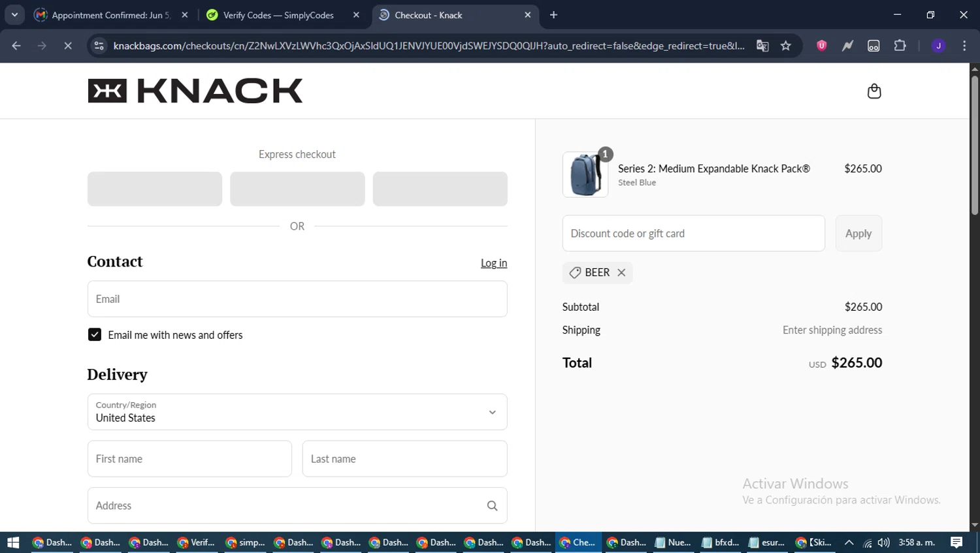View site information for knackbags.com
980x553 pixels.
coord(99,46)
